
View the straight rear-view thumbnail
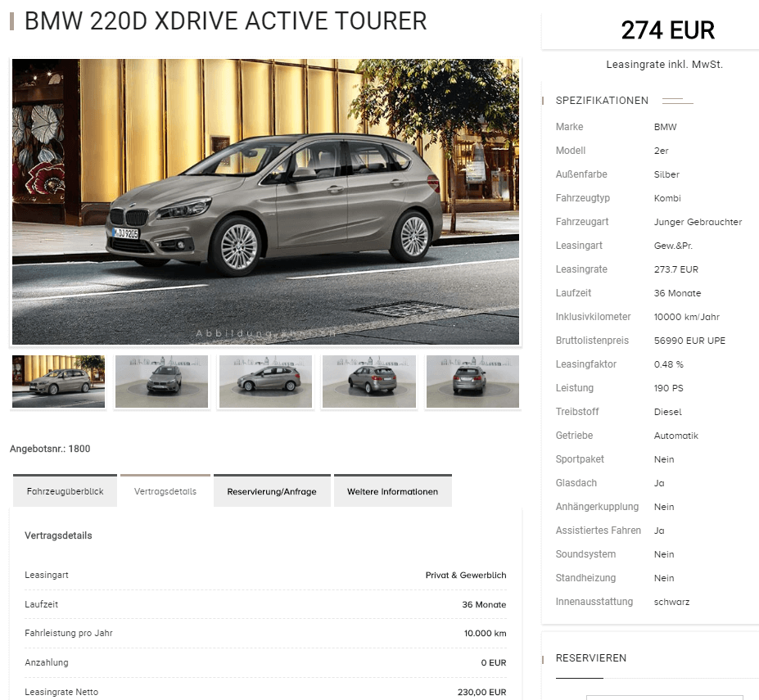(x=472, y=382)
